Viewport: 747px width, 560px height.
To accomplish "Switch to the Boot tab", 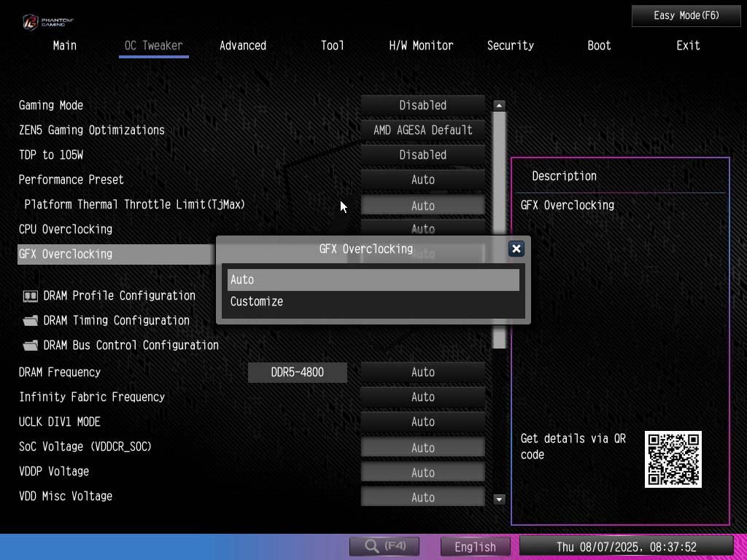I will pos(599,45).
